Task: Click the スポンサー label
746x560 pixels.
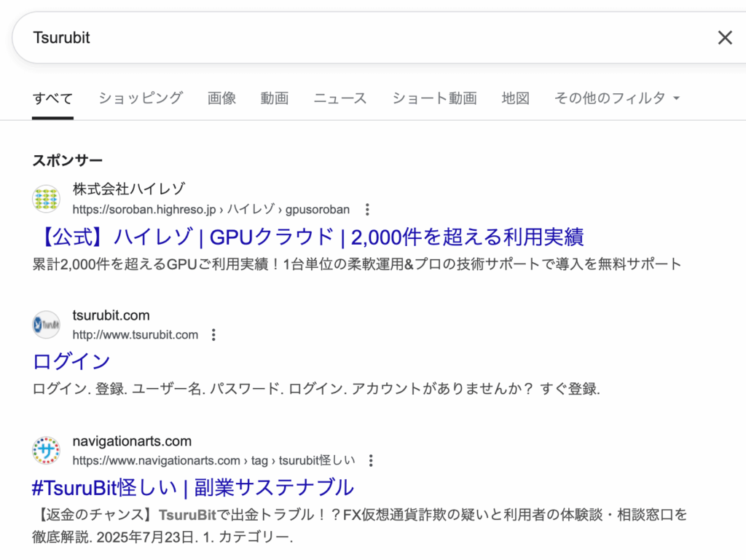Action: [67, 160]
